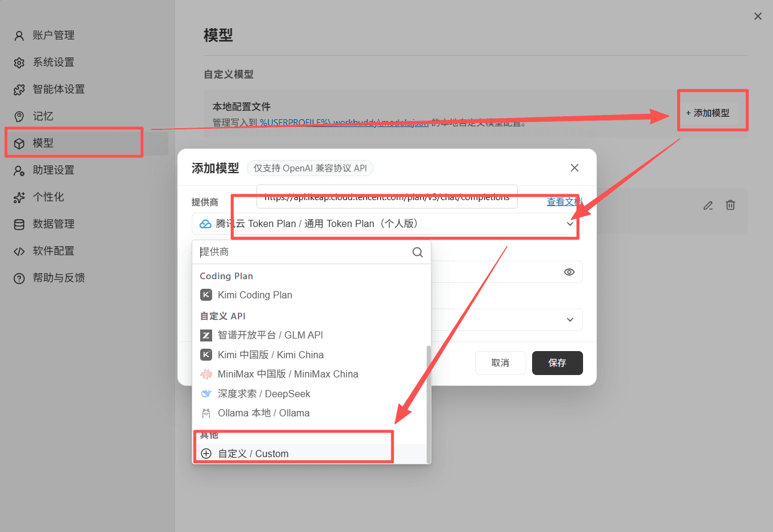The image size is (773, 532).
Task: Click the search magnifier icon in provider list
Action: pyautogui.click(x=418, y=252)
